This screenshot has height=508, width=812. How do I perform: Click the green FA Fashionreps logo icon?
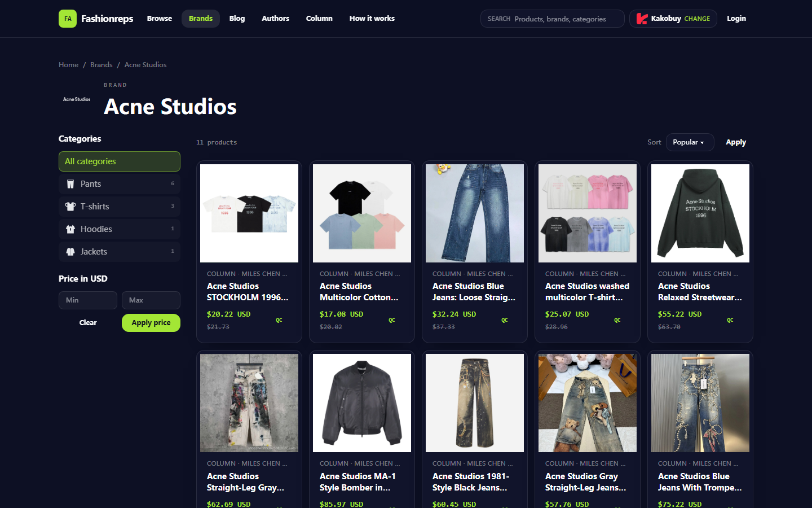pos(68,19)
